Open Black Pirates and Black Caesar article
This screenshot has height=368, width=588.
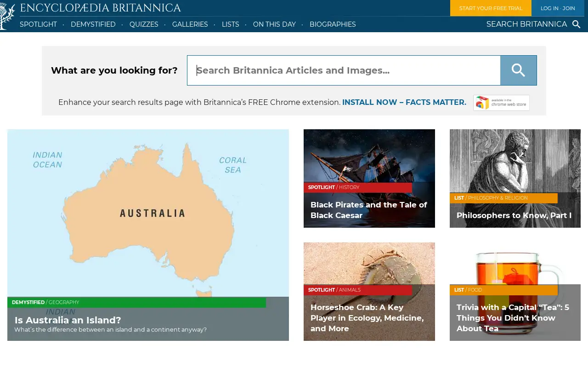[x=369, y=210]
